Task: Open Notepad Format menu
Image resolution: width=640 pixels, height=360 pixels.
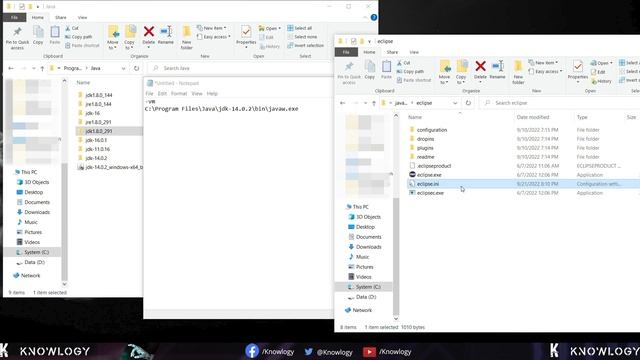Action: 179,93
